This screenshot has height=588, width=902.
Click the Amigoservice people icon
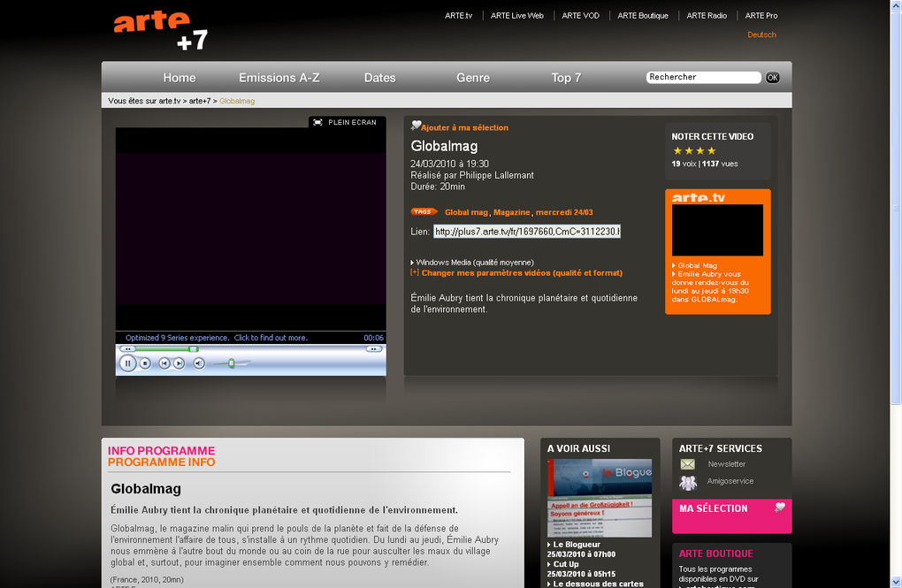pos(688,482)
